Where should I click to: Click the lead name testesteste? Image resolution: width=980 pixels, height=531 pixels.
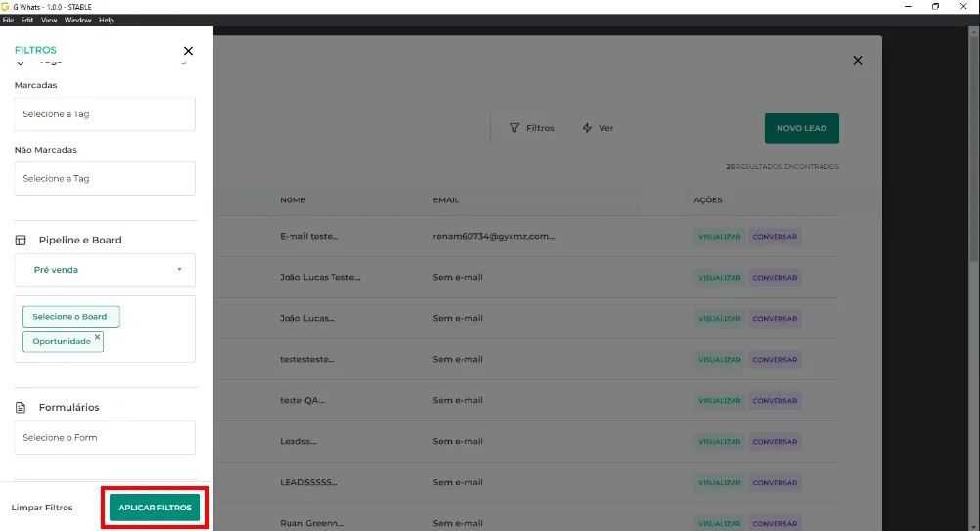(x=307, y=359)
